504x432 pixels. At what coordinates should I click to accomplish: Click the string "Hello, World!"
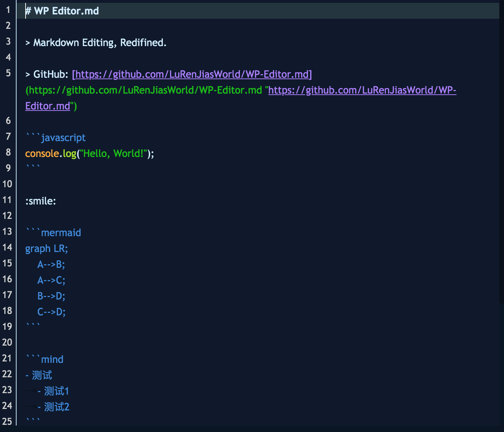113,153
